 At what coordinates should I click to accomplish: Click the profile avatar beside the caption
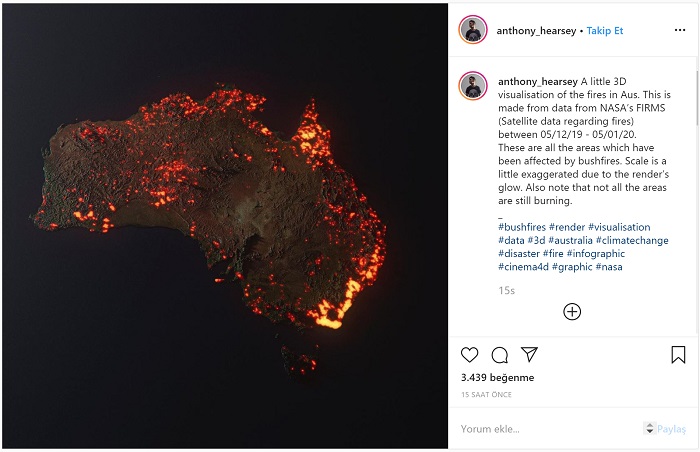pyautogui.click(x=473, y=85)
